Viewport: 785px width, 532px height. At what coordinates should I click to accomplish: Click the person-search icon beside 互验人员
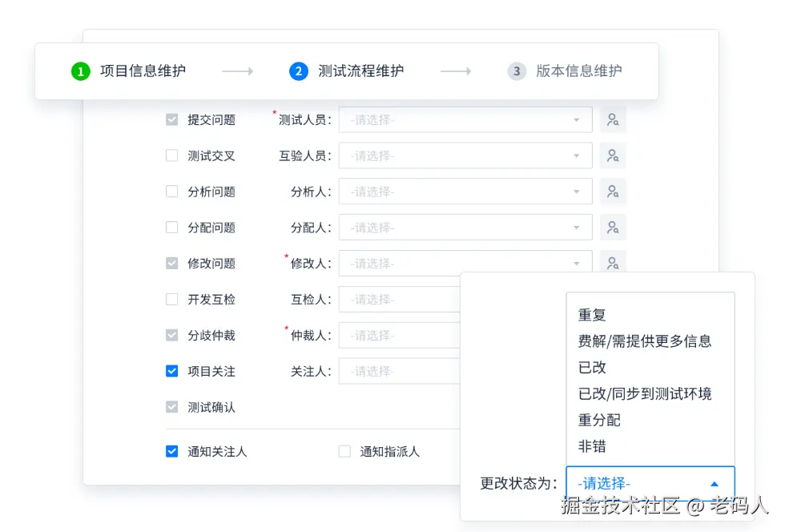click(613, 155)
